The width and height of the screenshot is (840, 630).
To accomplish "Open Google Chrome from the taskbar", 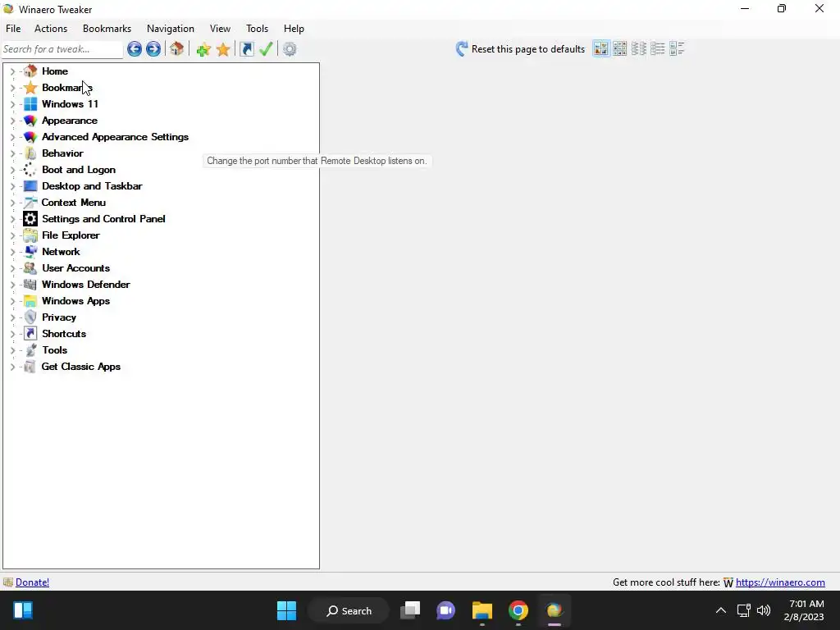I will click(x=518, y=610).
